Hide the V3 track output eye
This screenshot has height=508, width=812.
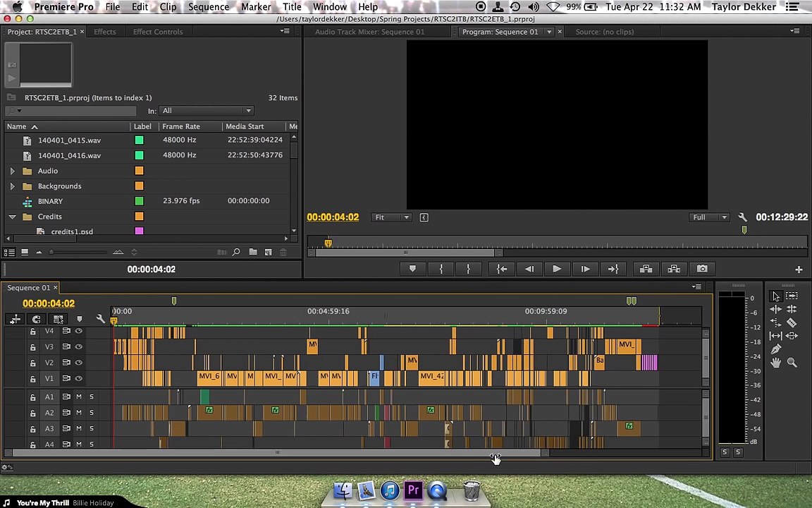[79, 347]
